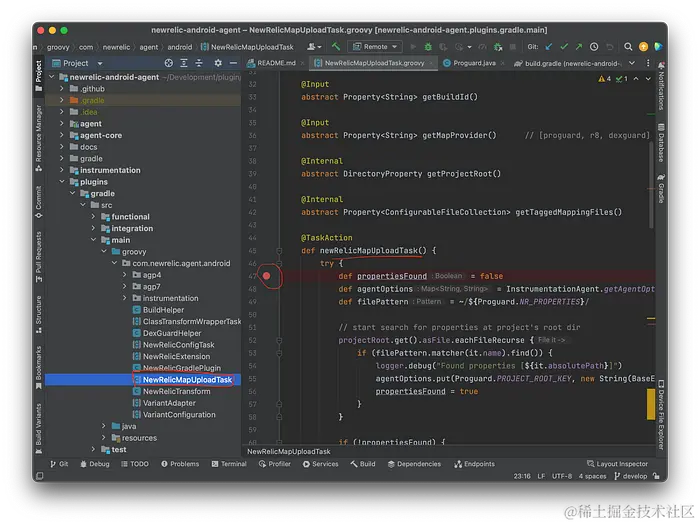Screen dimensions: 700x525
Task: Open Gradle side panel
Action: (x=661, y=188)
